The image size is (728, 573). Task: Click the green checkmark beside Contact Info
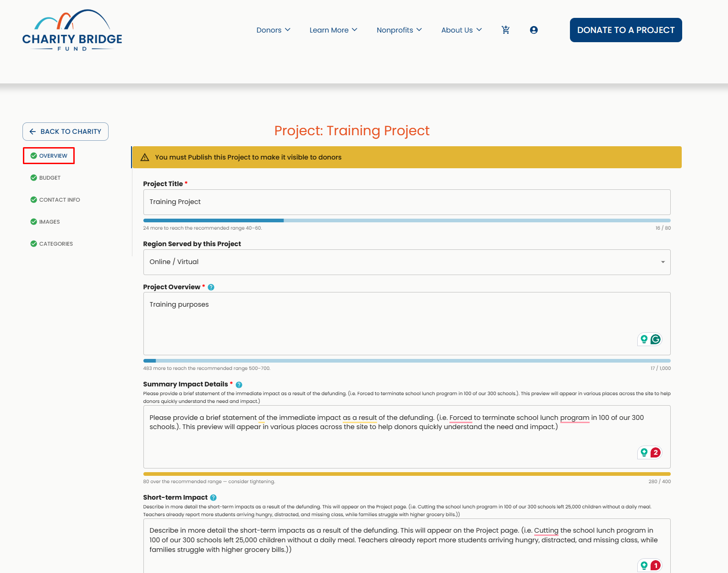[x=33, y=200]
